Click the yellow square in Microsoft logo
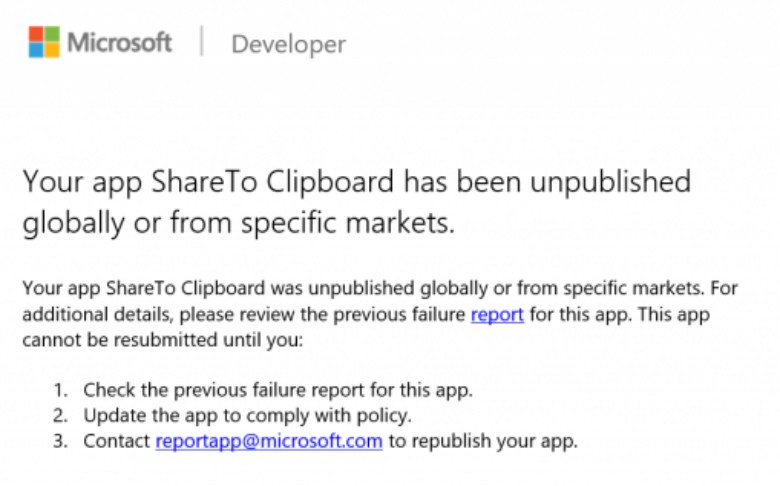The image size is (780, 486). click(x=52, y=51)
